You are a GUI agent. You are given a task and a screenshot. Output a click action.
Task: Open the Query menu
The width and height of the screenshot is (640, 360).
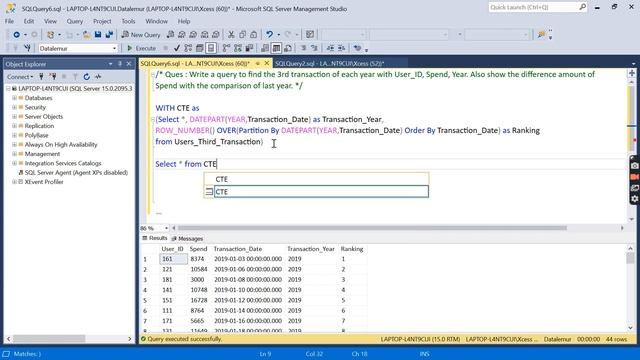point(75,21)
